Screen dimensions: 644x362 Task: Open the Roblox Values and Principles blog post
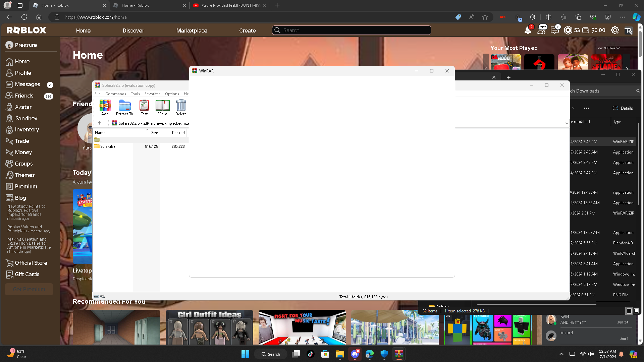[29, 229]
